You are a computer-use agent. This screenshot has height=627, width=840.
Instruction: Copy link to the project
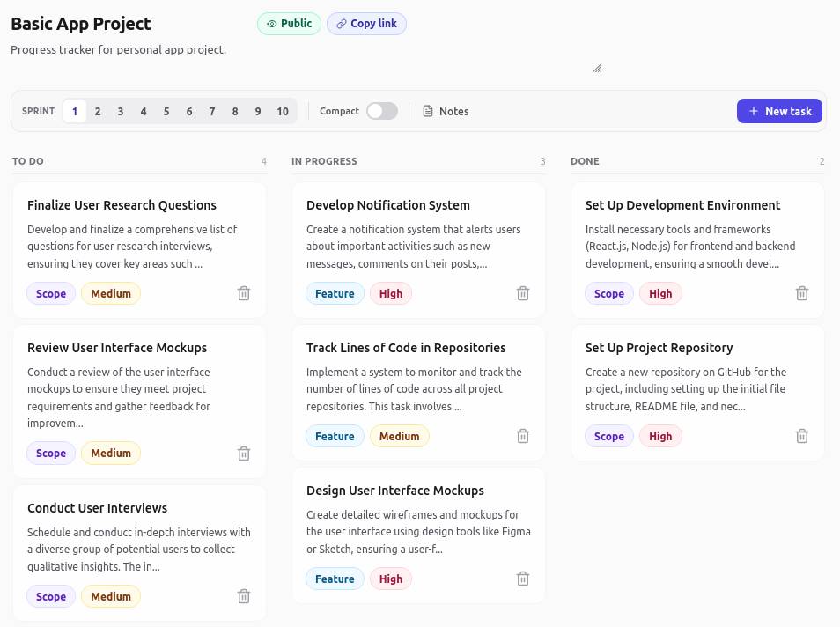click(366, 24)
